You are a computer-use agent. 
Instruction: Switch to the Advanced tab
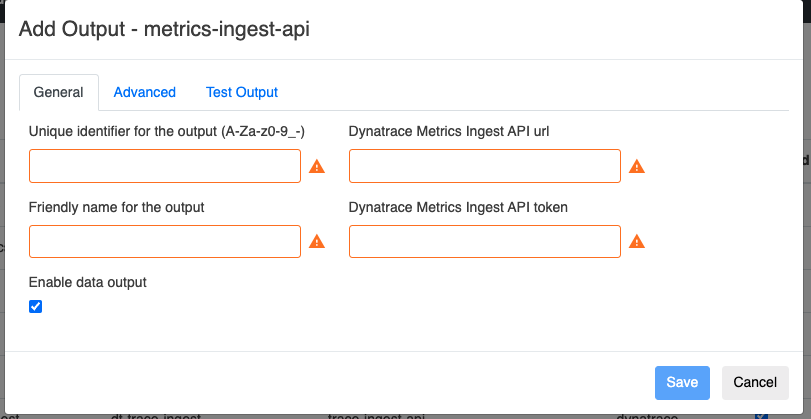point(144,92)
